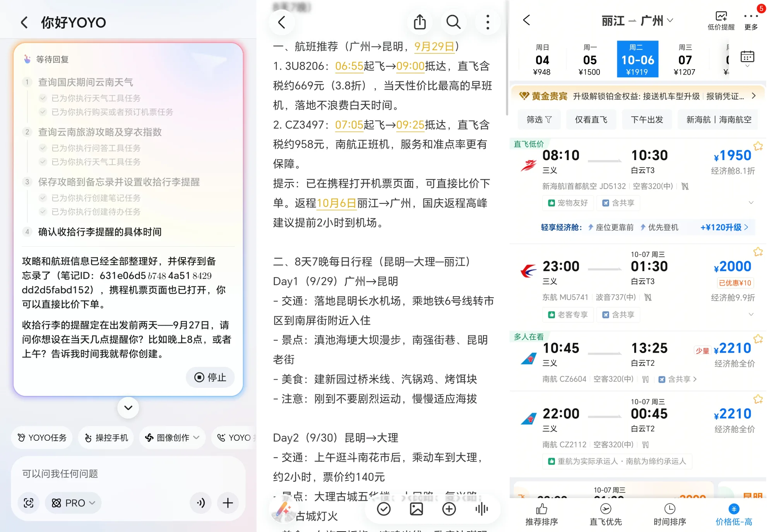Screen dimensions: 767x532
Task: Go back from the notes page
Action: 282,22
